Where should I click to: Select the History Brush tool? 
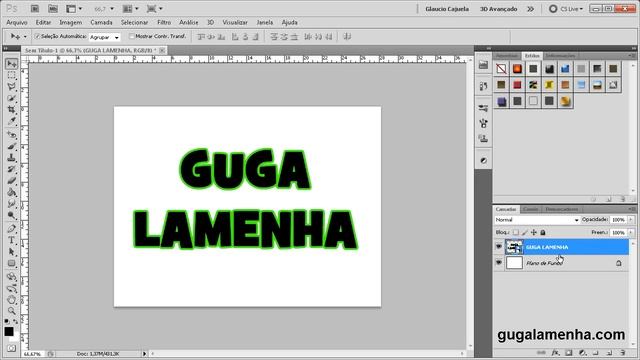11,169
